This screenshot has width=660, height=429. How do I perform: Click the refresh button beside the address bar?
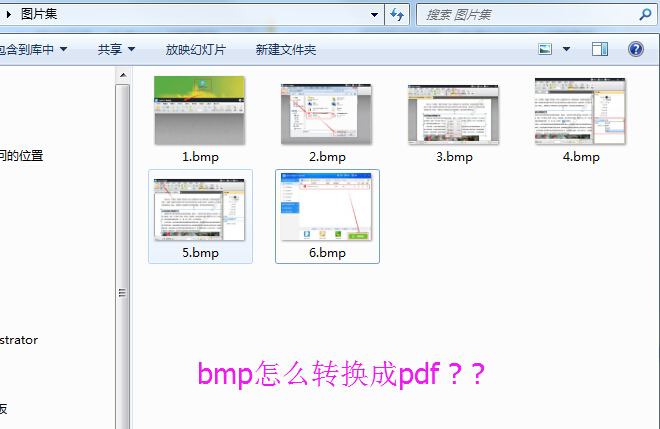(x=397, y=14)
